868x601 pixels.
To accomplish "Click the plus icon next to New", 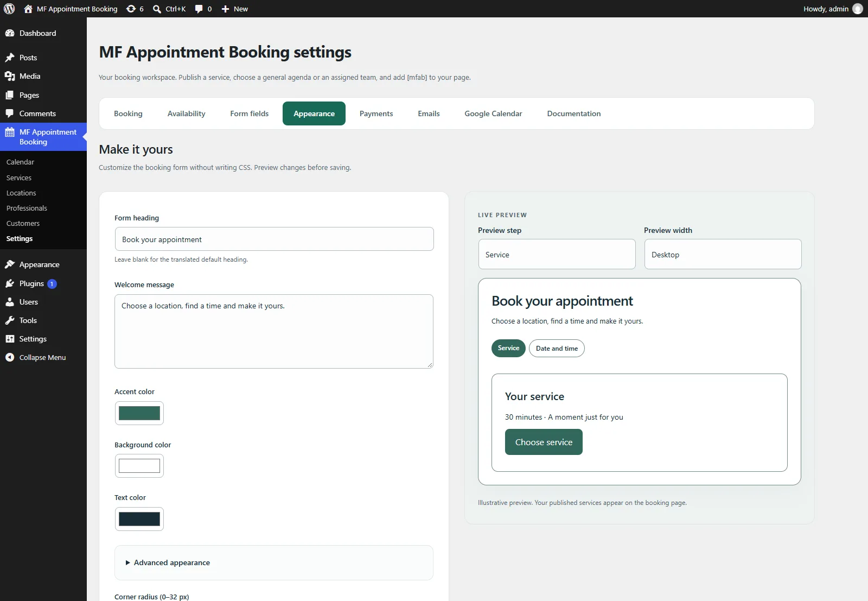I will point(226,9).
